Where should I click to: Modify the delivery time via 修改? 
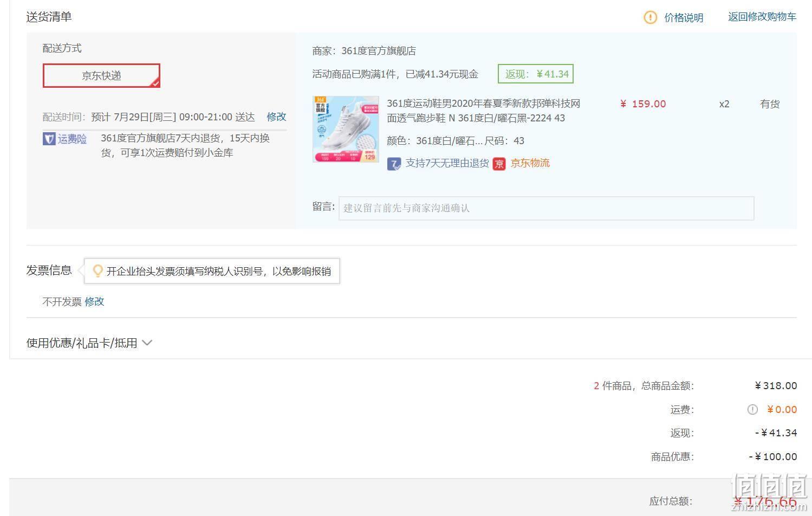pyautogui.click(x=276, y=117)
